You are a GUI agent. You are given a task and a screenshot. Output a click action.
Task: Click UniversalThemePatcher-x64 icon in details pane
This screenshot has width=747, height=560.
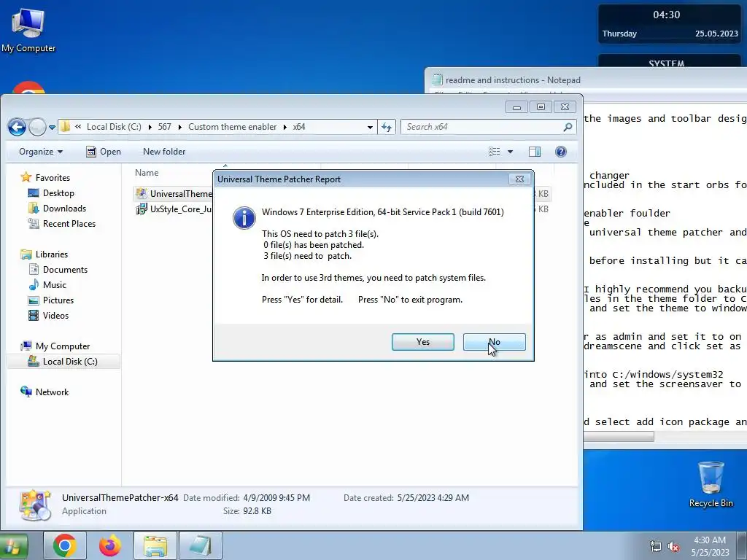35,505
